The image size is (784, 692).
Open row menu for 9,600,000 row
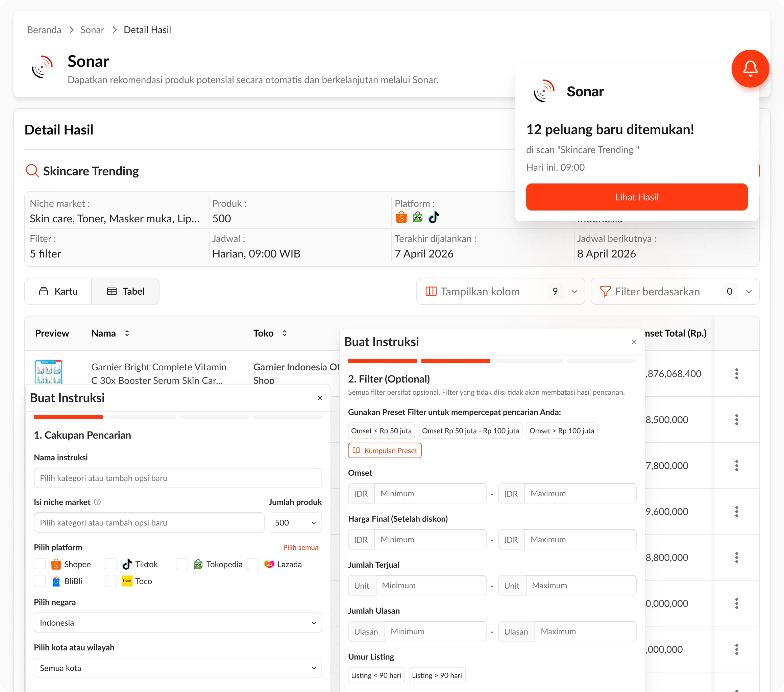tap(736, 512)
